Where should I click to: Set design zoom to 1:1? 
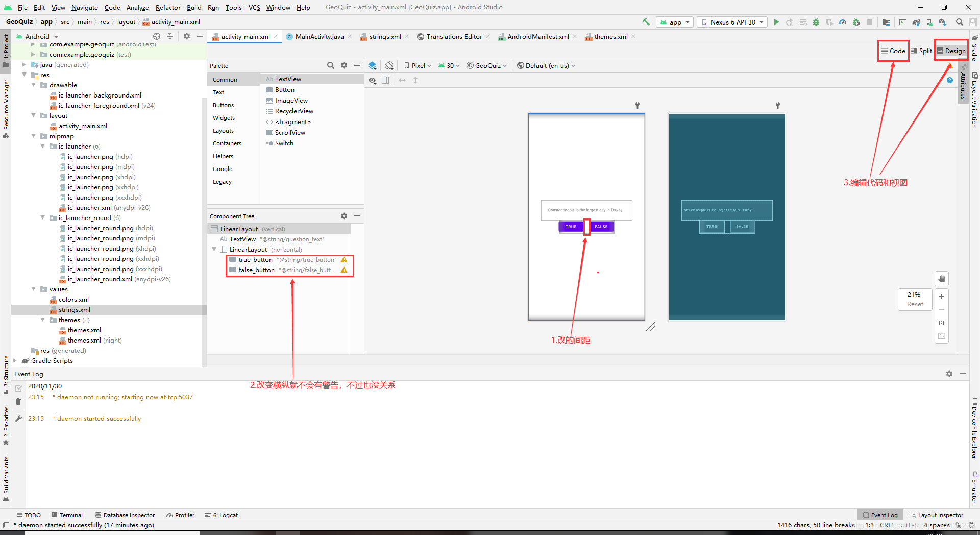(942, 323)
